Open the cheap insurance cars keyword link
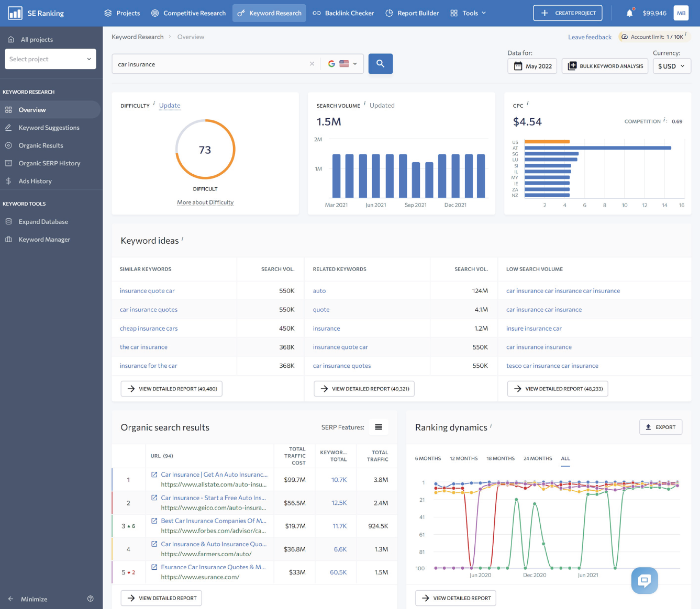 (149, 328)
